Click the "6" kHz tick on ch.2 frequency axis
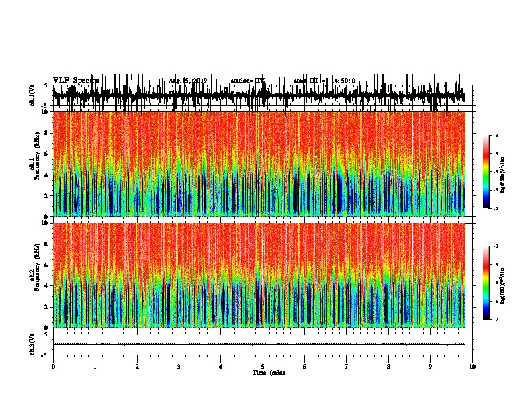The height and width of the screenshot is (411, 532). coord(47,265)
